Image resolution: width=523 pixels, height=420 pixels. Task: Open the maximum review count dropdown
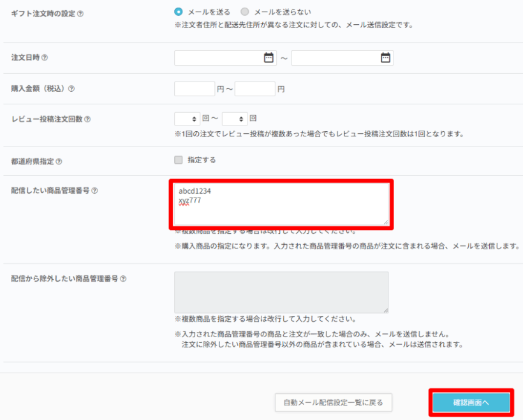[x=235, y=119]
